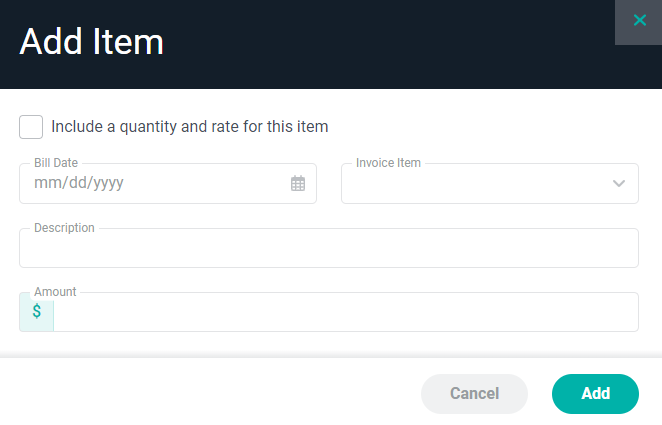Click the Description field label

64,228
